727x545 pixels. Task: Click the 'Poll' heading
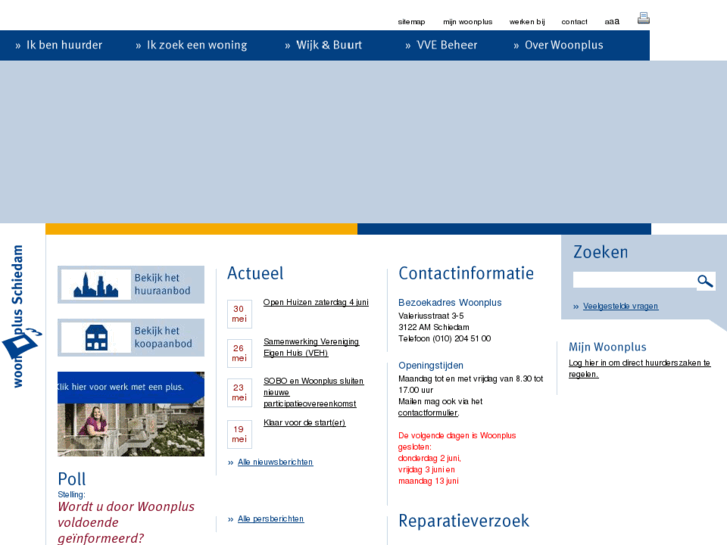(x=72, y=479)
